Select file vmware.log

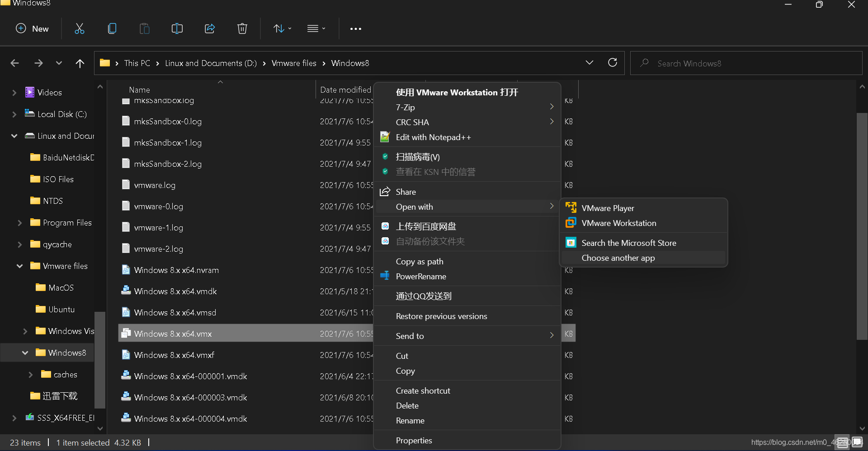click(x=155, y=185)
